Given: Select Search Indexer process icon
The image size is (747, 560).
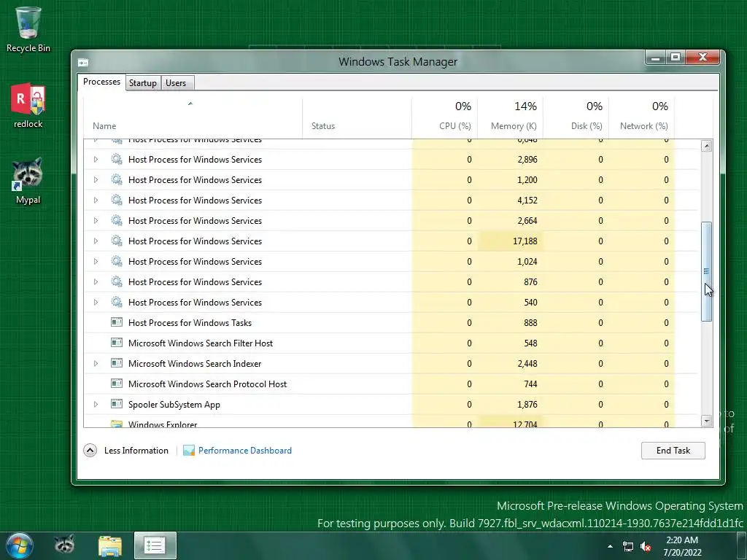Looking at the screenshot, I should click(x=116, y=363).
